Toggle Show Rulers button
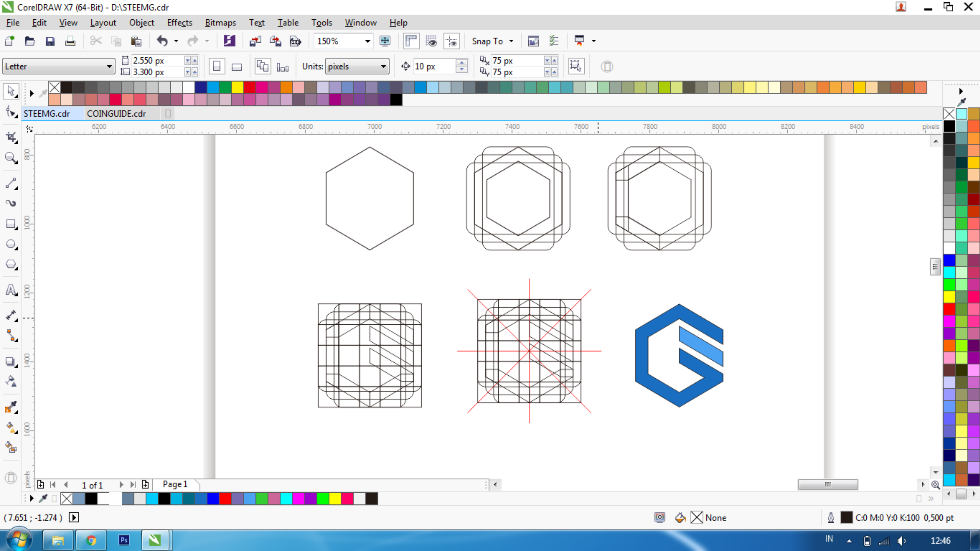This screenshot has width=980, height=551. coord(411,41)
